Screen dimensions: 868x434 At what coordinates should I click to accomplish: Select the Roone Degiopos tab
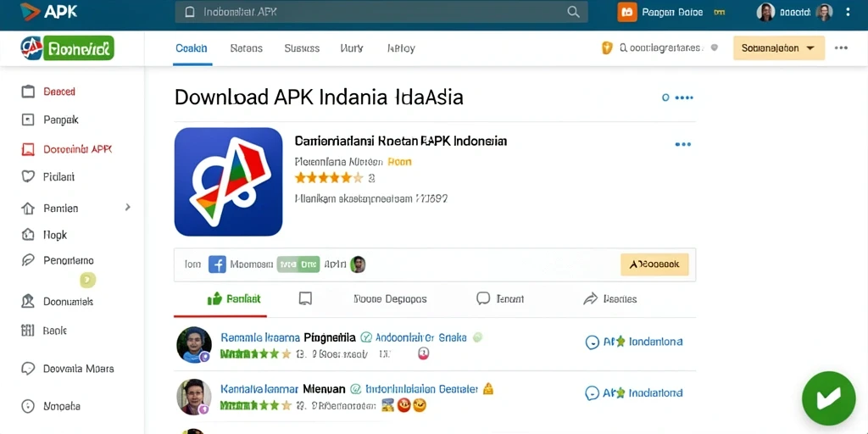click(x=390, y=299)
